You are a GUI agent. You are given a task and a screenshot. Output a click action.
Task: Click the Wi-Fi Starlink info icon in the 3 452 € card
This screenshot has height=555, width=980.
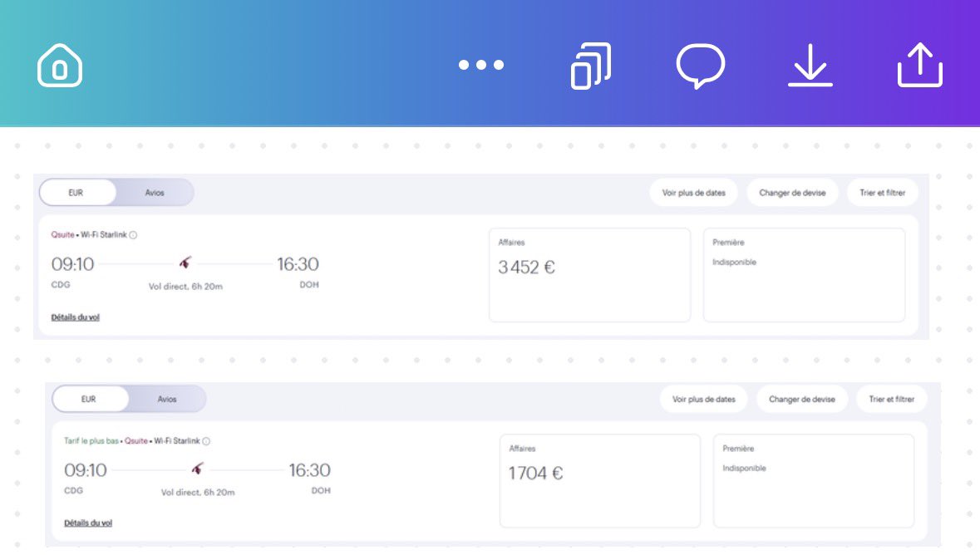tap(133, 235)
